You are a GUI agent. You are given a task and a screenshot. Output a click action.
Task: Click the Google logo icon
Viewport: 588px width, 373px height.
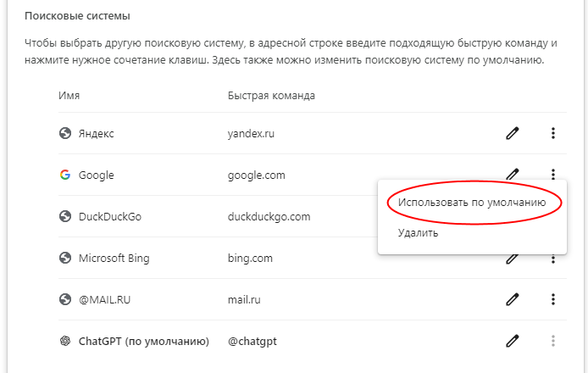(65, 175)
